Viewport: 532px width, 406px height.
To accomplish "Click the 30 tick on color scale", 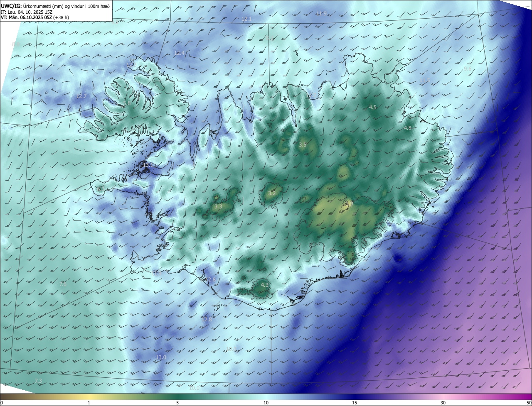I will [x=443, y=403].
